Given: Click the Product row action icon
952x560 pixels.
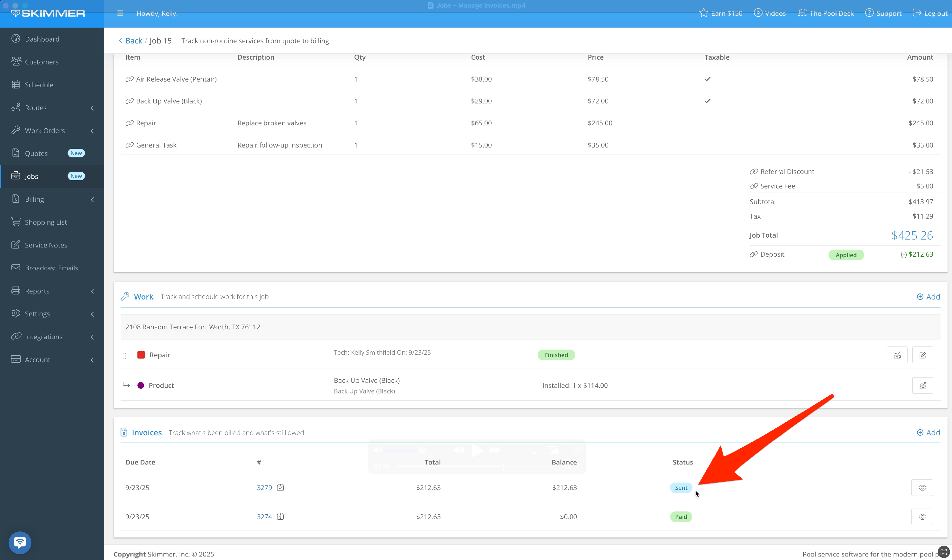Looking at the screenshot, I should 922,385.
